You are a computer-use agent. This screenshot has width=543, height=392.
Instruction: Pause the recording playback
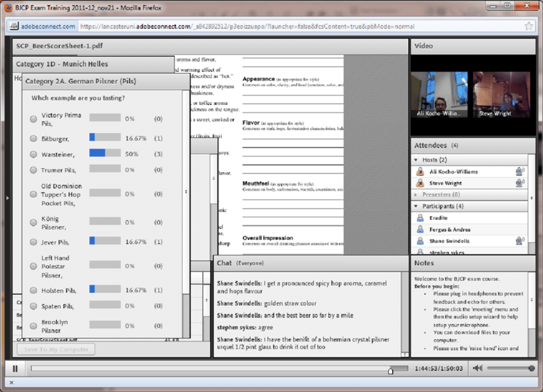(15, 369)
